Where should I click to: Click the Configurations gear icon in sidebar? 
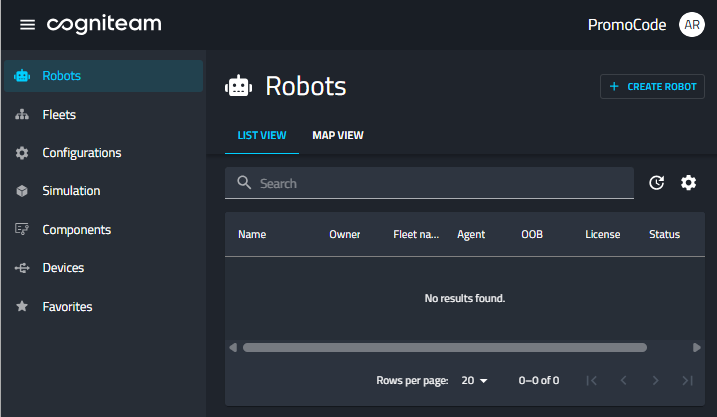(x=22, y=153)
